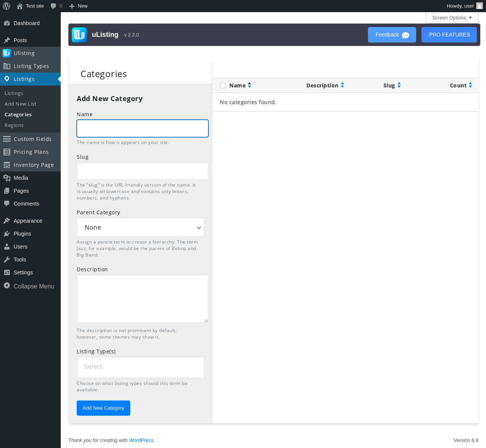Click the Tools wrench icon

click(7, 260)
